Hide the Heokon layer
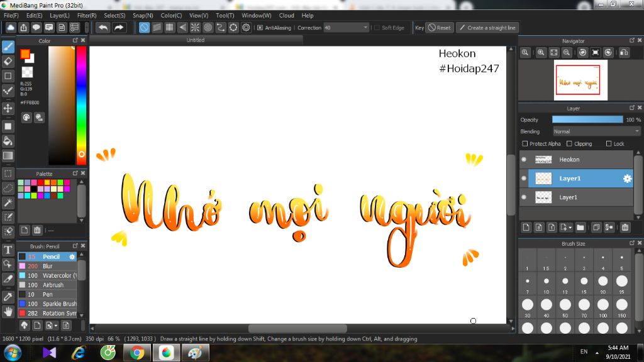Viewport: 644px width, 362px height. [x=524, y=160]
